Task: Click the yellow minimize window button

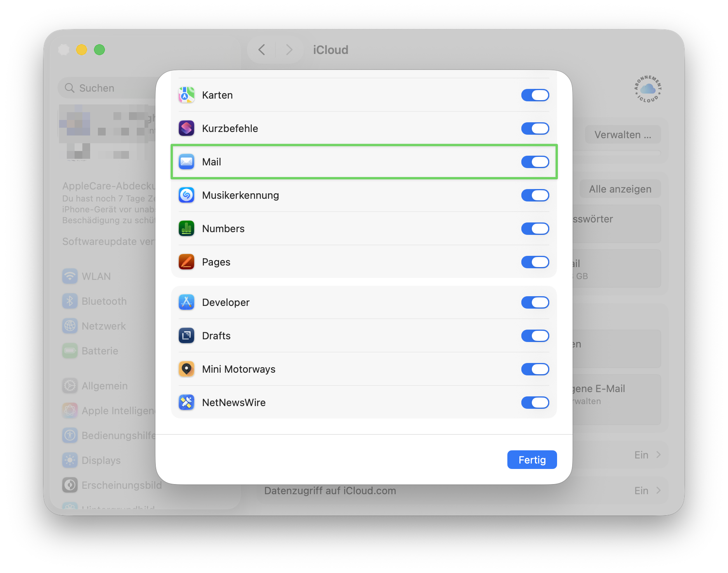Action: (82, 50)
